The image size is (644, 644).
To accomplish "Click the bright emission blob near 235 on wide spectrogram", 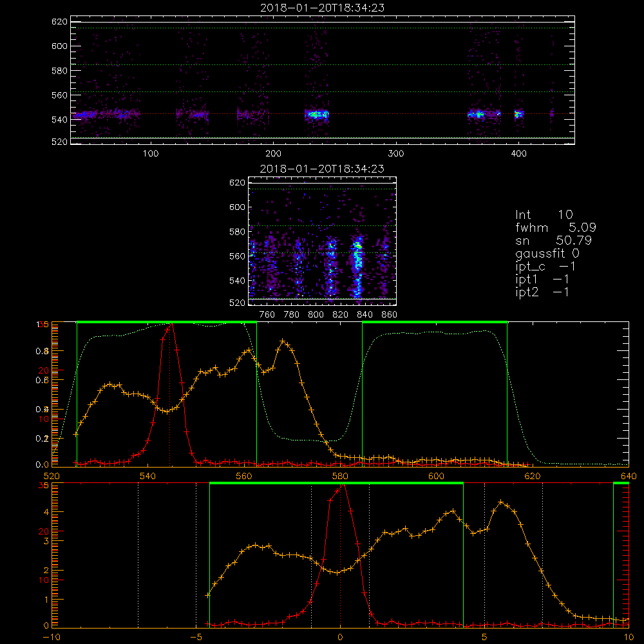I will click(317, 115).
